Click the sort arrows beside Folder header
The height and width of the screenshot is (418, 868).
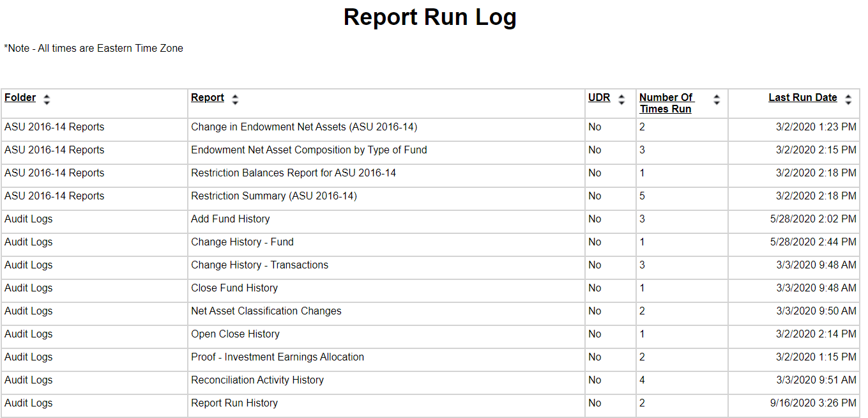coord(47,100)
